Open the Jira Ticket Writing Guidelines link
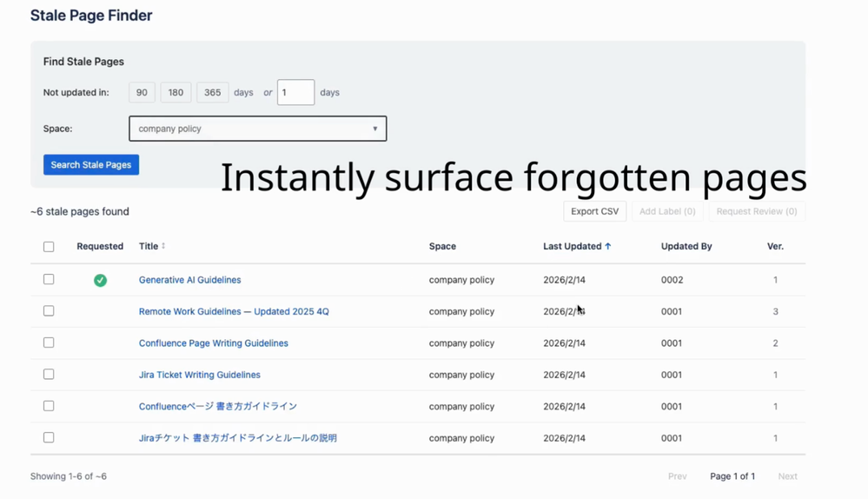Image resolution: width=868 pixels, height=499 pixels. [x=199, y=375]
